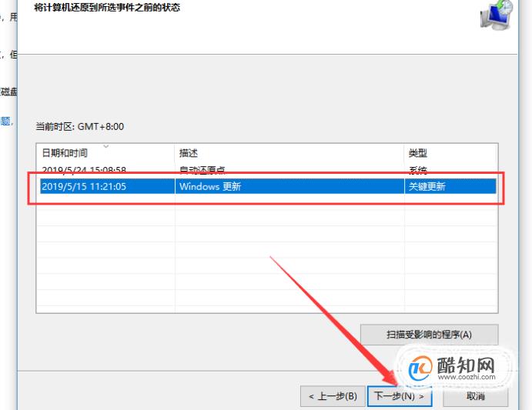Select the 自动还原点 restore point row
532x410 pixels.
(267, 169)
